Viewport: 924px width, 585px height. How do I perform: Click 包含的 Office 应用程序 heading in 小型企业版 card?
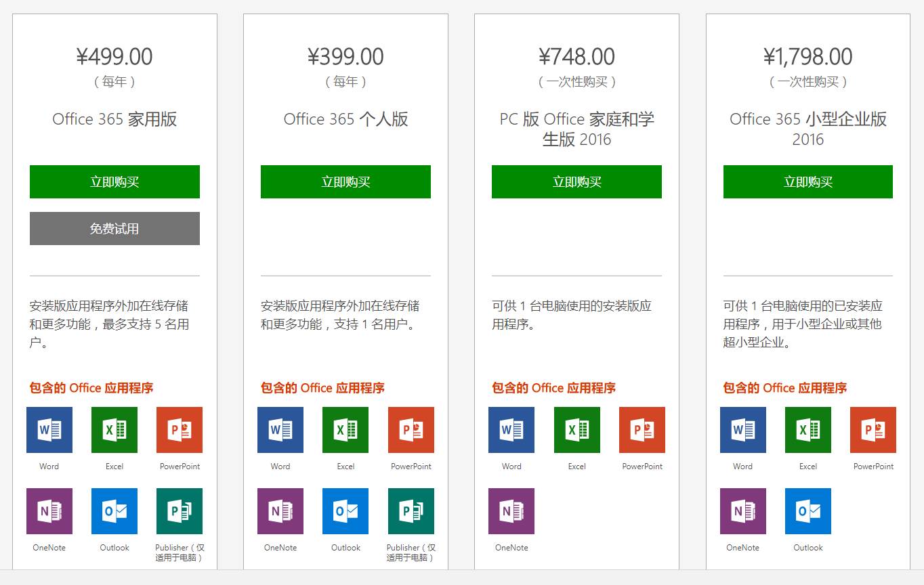point(785,388)
